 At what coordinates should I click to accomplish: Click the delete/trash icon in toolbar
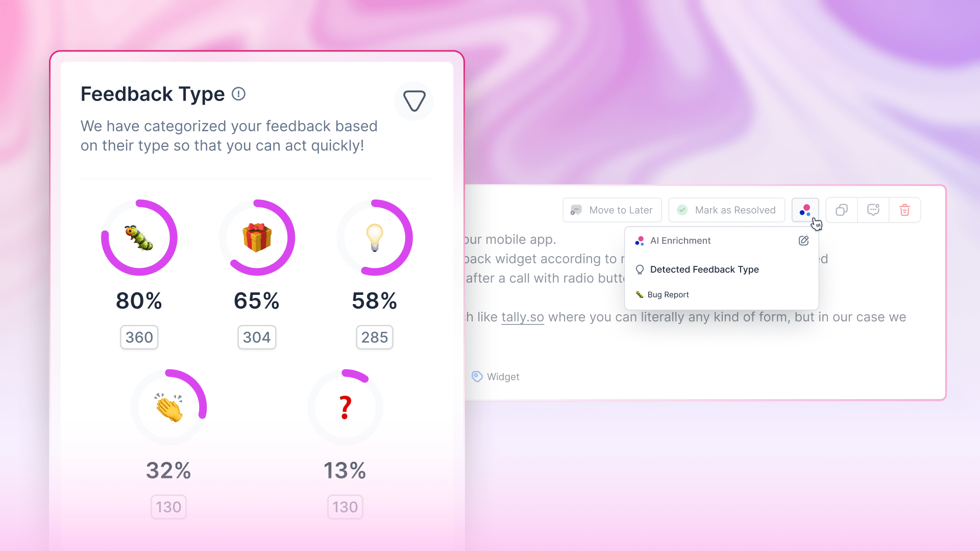[x=904, y=210]
